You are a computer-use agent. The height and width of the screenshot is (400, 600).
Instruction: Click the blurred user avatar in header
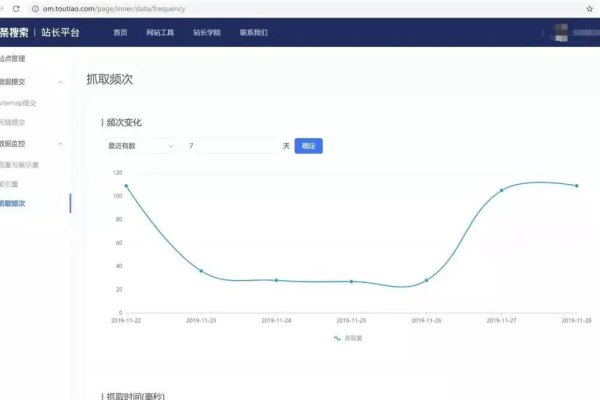click(x=561, y=33)
